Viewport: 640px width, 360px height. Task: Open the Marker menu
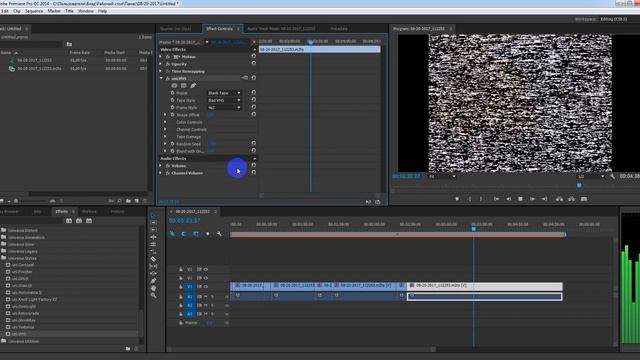(x=54, y=11)
